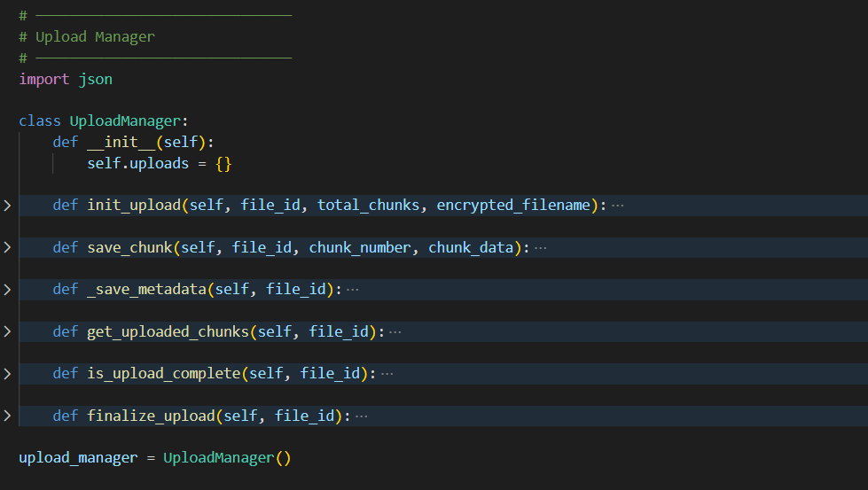Viewport: 868px width, 490px height.
Task: Click the ellipsis after _save_metadata definition
Action: pos(353,290)
